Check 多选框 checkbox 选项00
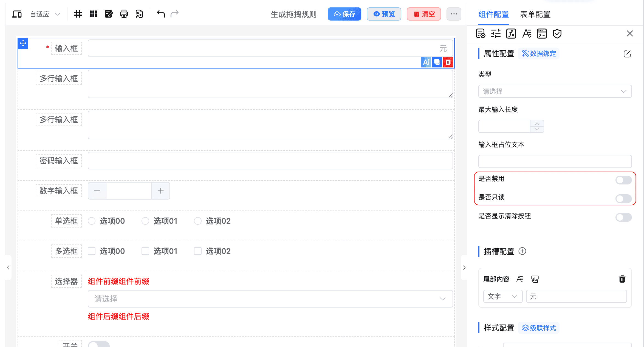This screenshot has width=644, height=347. coord(92,251)
